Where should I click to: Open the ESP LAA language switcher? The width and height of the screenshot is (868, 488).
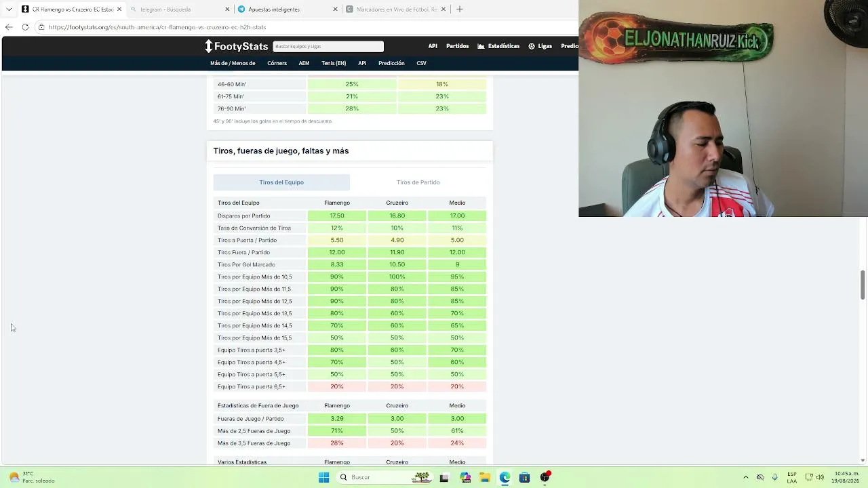point(792,477)
